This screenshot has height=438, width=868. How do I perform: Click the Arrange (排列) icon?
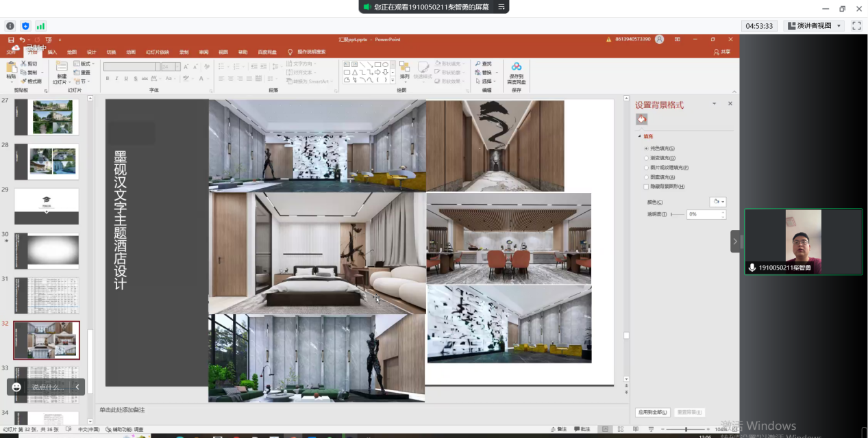click(x=405, y=67)
